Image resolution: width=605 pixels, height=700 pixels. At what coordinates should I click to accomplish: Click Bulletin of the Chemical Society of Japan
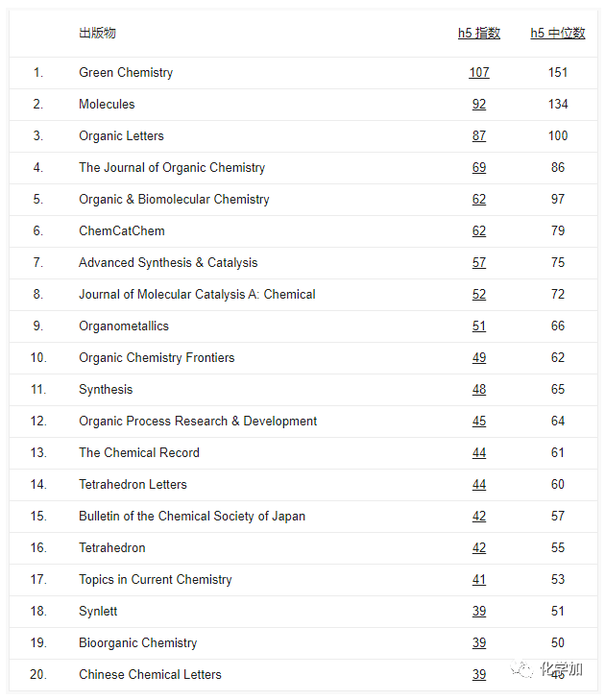pos(192,517)
